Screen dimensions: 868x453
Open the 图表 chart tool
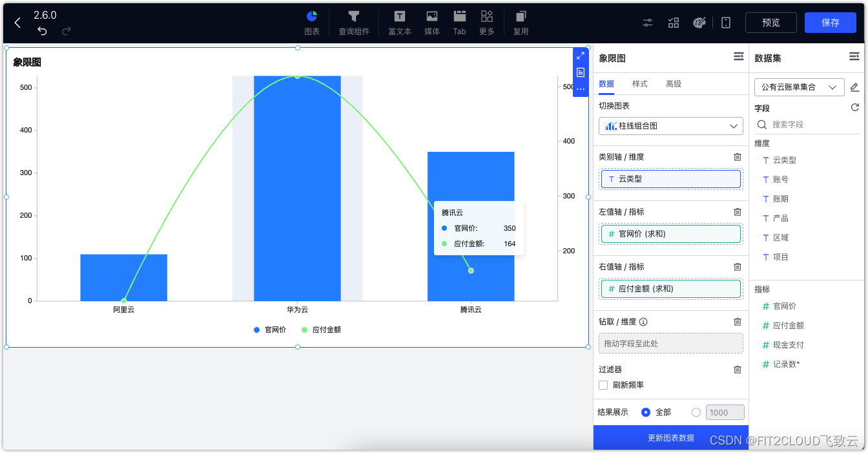coord(312,23)
